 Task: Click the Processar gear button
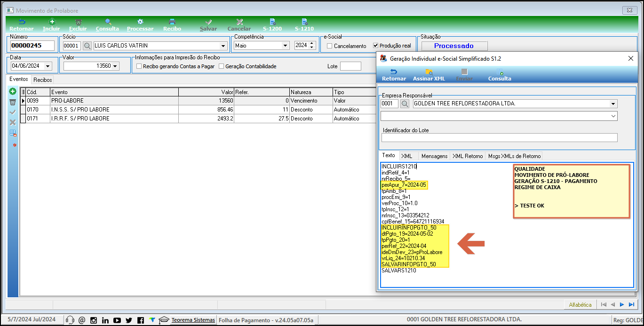pyautogui.click(x=140, y=25)
